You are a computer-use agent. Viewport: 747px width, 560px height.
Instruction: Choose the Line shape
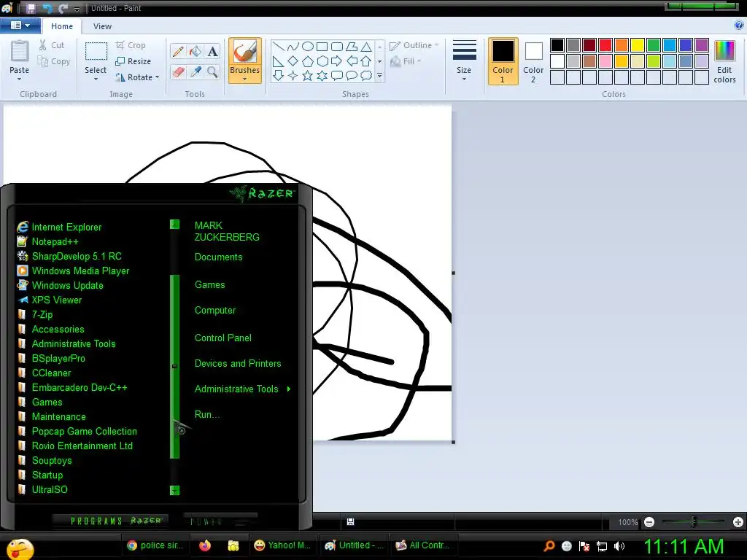point(278,47)
